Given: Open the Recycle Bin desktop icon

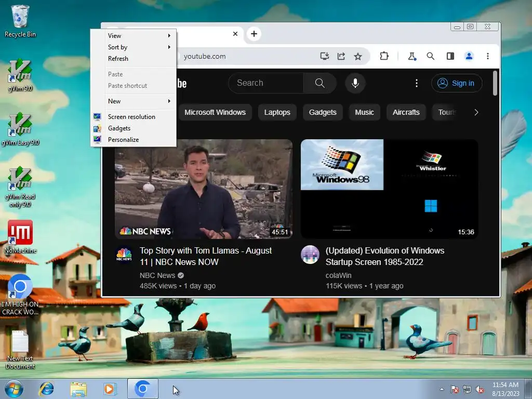Looking at the screenshot, I should click(20, 21).
